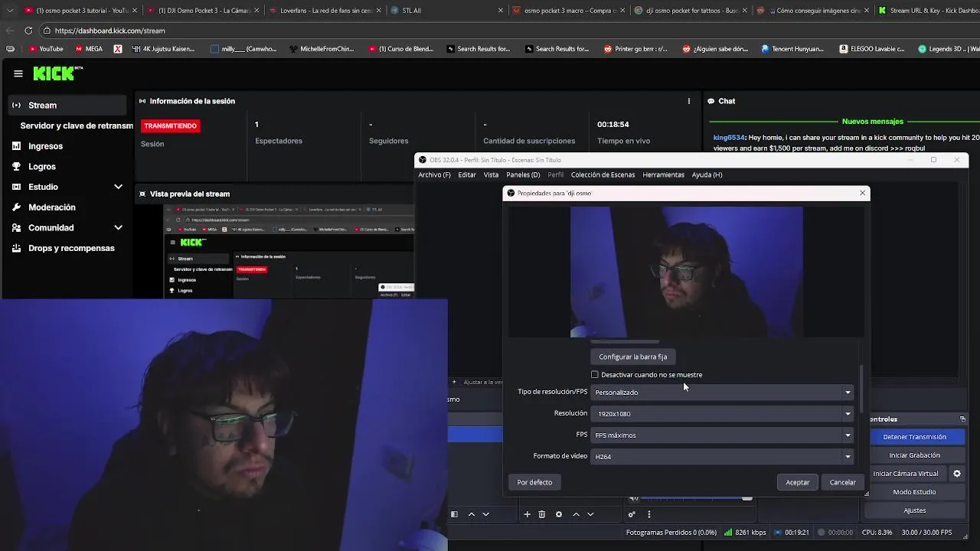The width and height of the screenshot is (980, 551).
Task: Click Iniciar Grabación button
Action: pos(914,455)
